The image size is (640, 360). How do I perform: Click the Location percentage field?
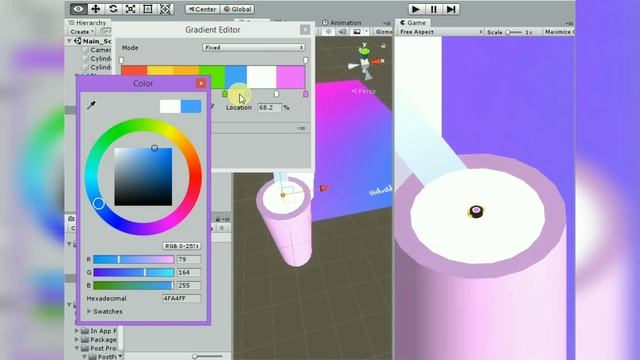coord(270,108)
